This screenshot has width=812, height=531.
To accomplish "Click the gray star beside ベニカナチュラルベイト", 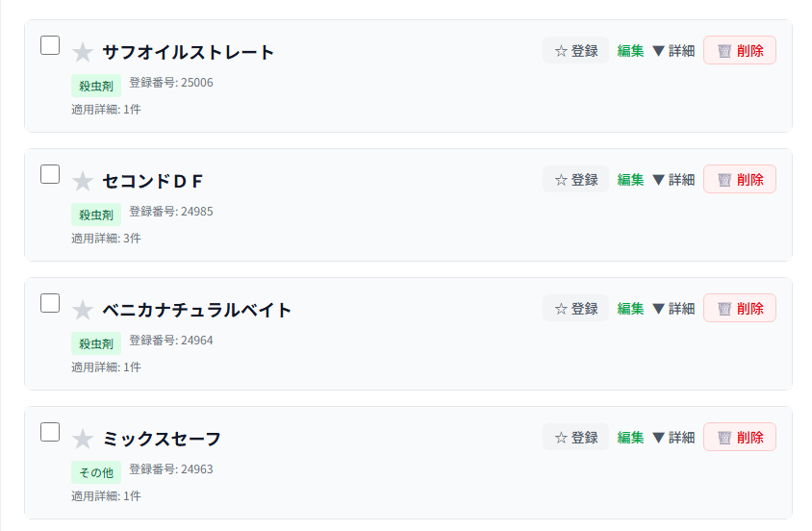I will coord(83,311).
